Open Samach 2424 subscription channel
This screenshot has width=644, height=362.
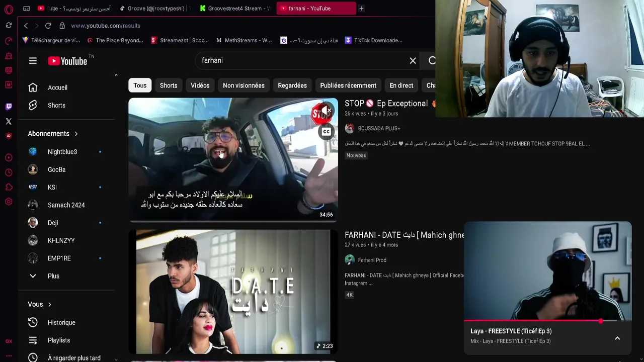66,205
